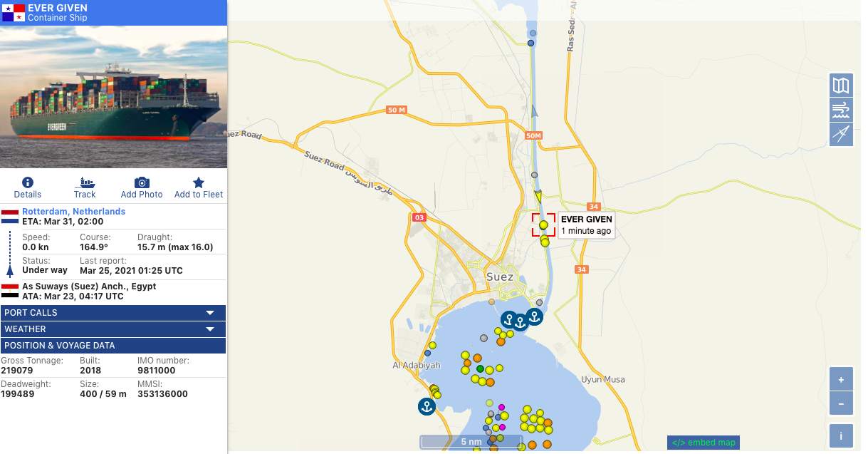
Task: Click IMO number 9811000
Action: point(156,371)
